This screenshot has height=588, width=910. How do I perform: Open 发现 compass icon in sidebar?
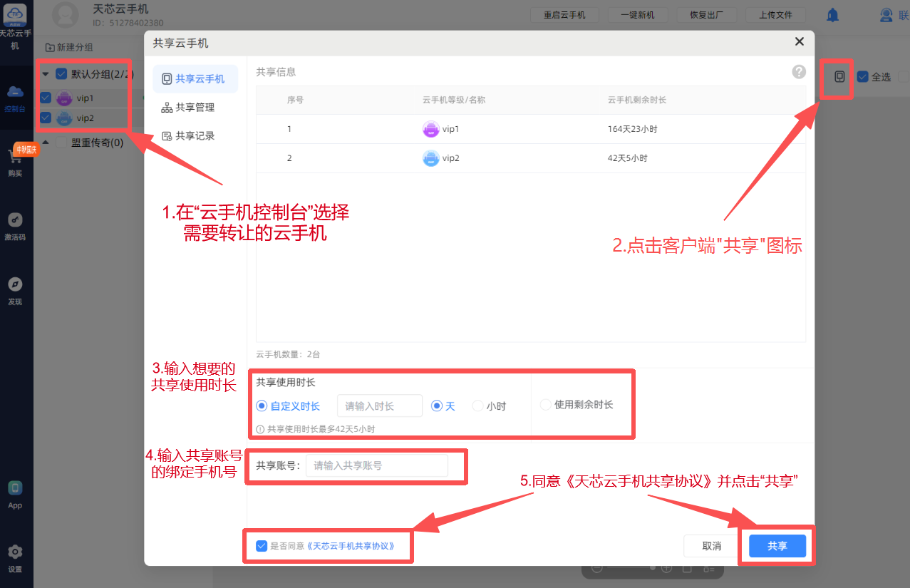[x=15, y=290]
